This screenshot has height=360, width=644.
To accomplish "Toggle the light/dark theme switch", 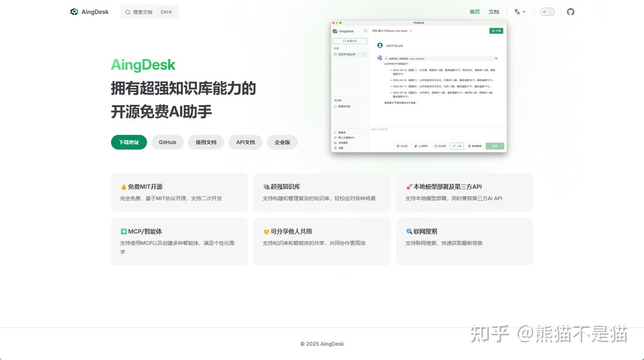I will click(x=547, y=12).
